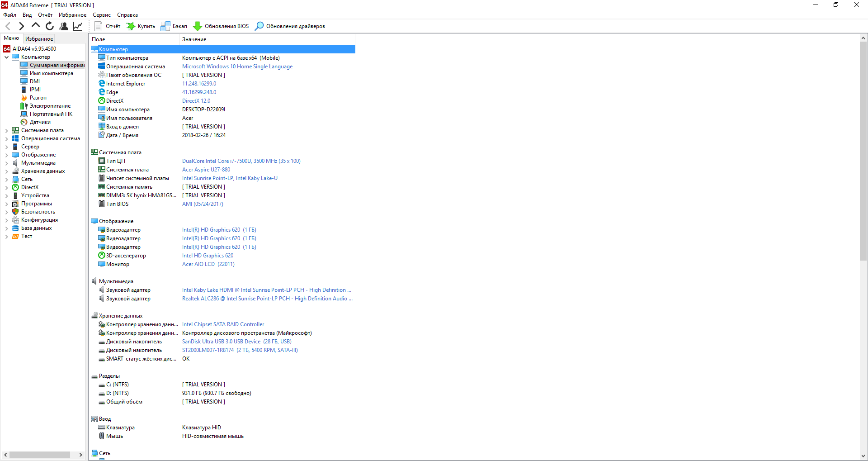Click the vertical scrollbar down arrow
Image resolution: width=868 pixels, height=461 pixels.
pos(863,456)
